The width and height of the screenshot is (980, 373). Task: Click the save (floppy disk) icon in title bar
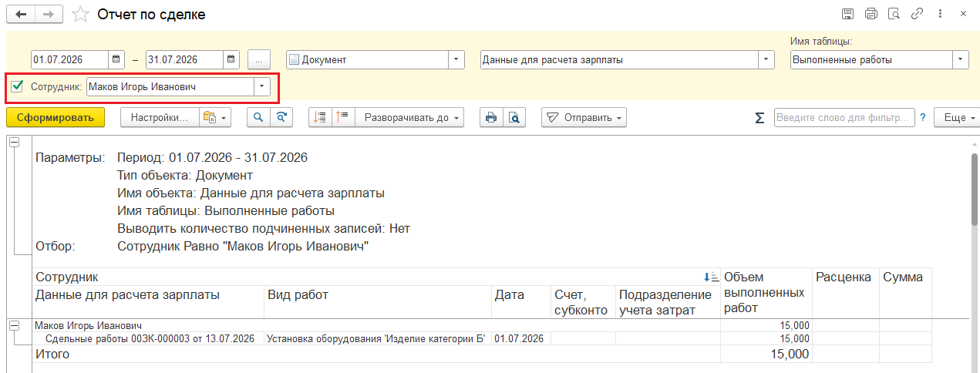tap(848, 14)
